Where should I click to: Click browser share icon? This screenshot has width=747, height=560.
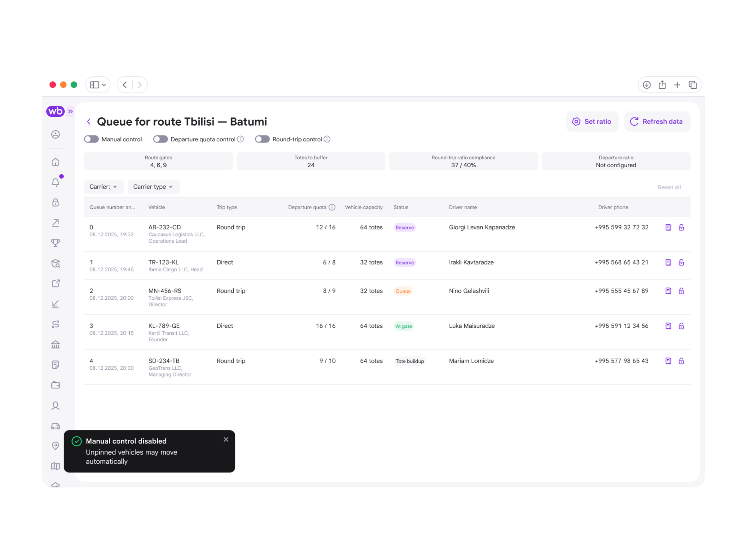[x=662, y=85]
